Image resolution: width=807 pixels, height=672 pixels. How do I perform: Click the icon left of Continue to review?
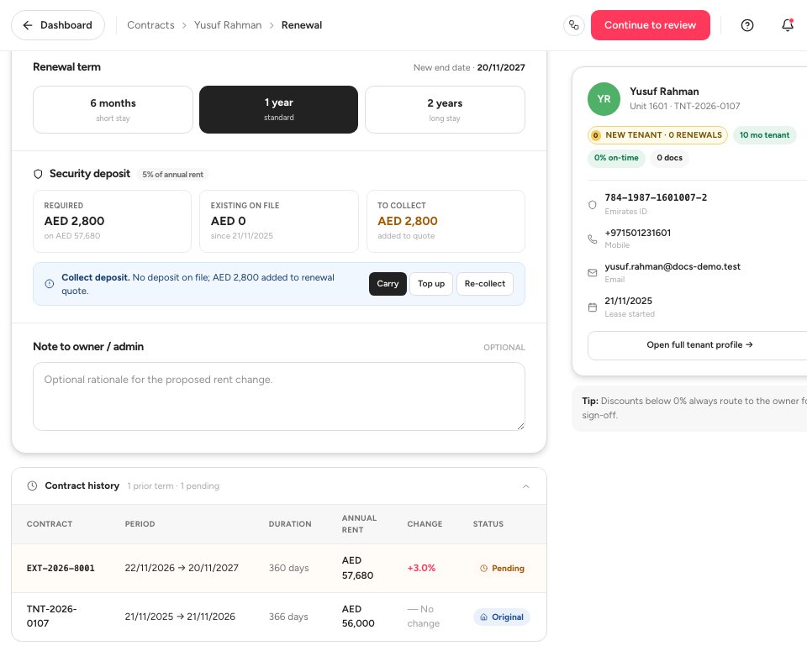pyautogui.click(x=574, y=25)
